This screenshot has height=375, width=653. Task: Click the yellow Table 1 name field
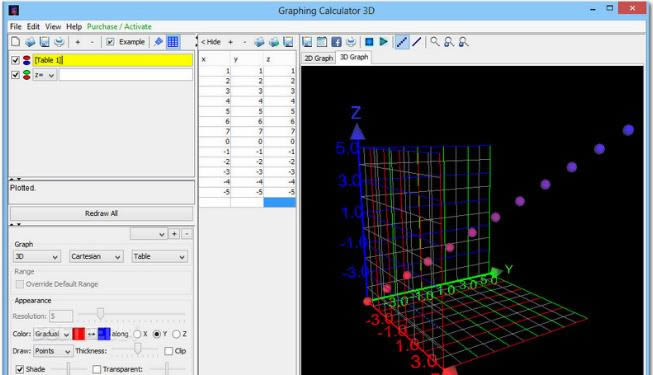tap(113, 60)
